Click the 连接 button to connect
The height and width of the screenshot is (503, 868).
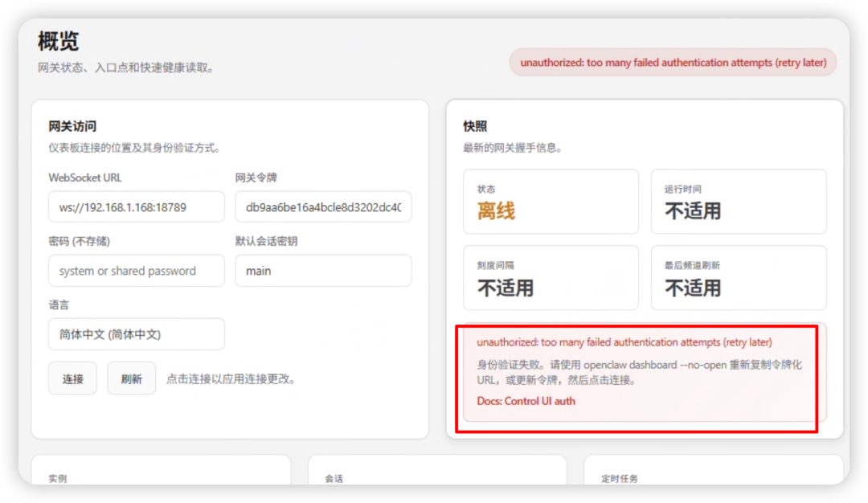tap(72, 378)
